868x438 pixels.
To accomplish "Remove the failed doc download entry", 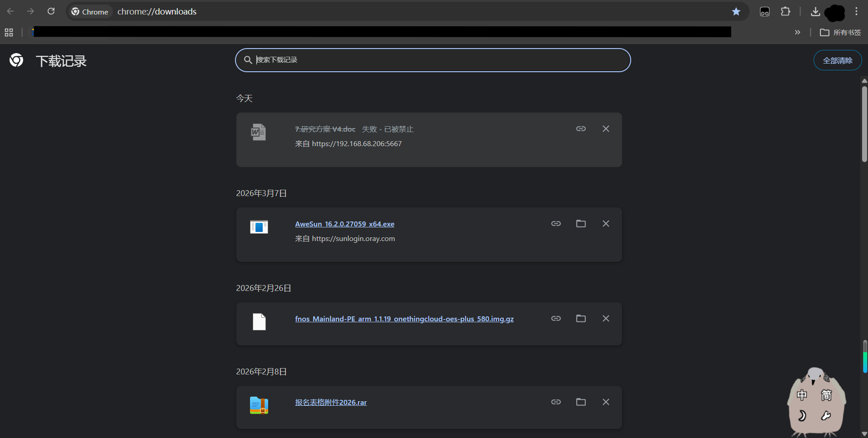I will click(606, 129).
